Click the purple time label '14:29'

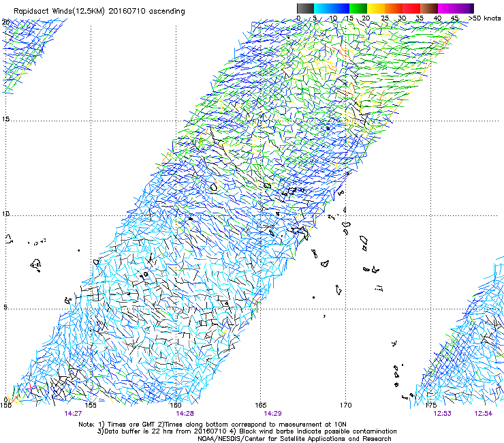click(x=272, y=414)
